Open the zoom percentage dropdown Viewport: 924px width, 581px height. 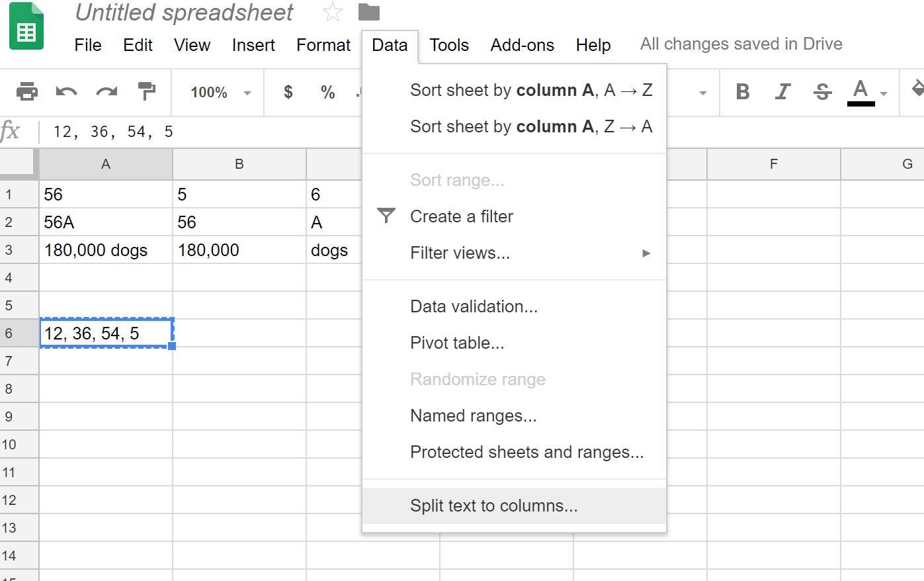[x=218, y=93]
